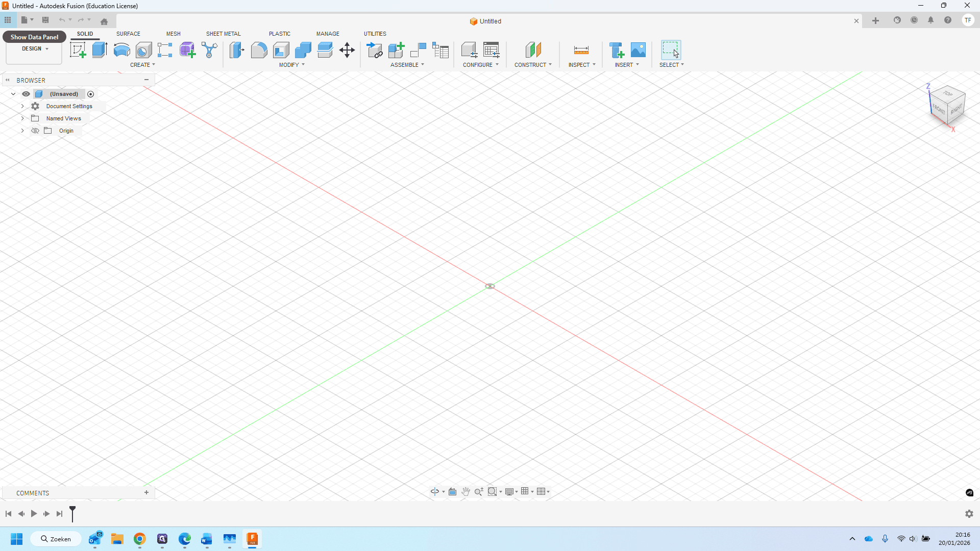980x551 pixels.
Task: Select the Midplane construct tool
Action: click(533, 50)
